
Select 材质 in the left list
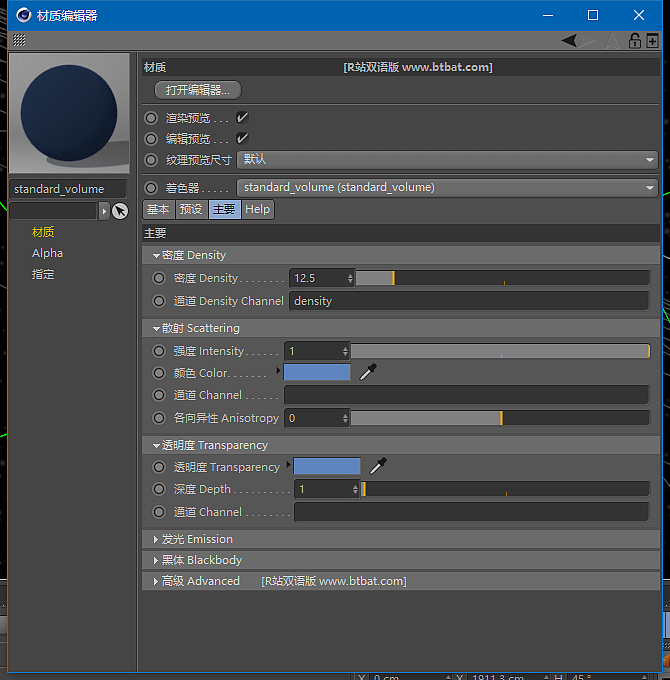coord(43,232)
